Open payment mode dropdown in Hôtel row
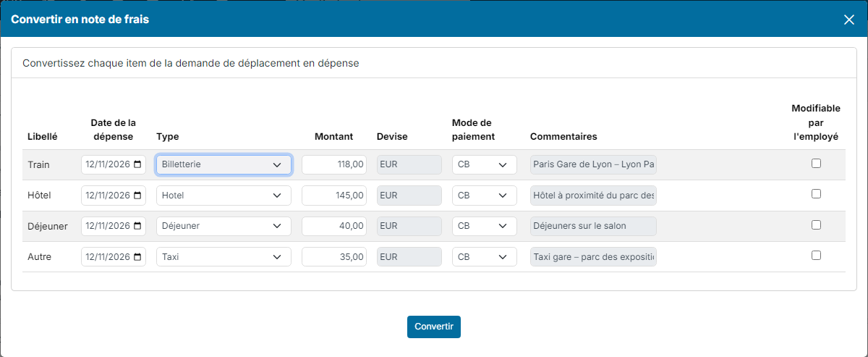This screenshot has width=868, height=357. (484, 196)
